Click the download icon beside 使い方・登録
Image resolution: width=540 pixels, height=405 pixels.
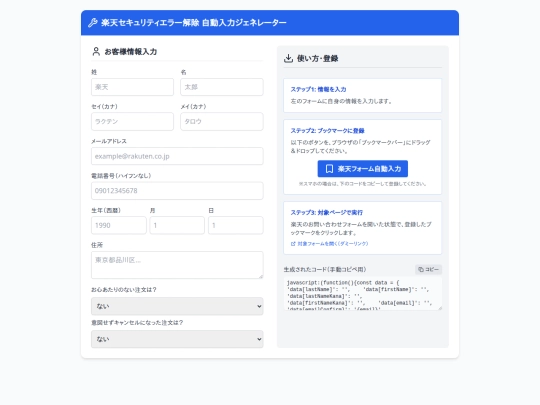pyautogui.click(x=288, y=58)
